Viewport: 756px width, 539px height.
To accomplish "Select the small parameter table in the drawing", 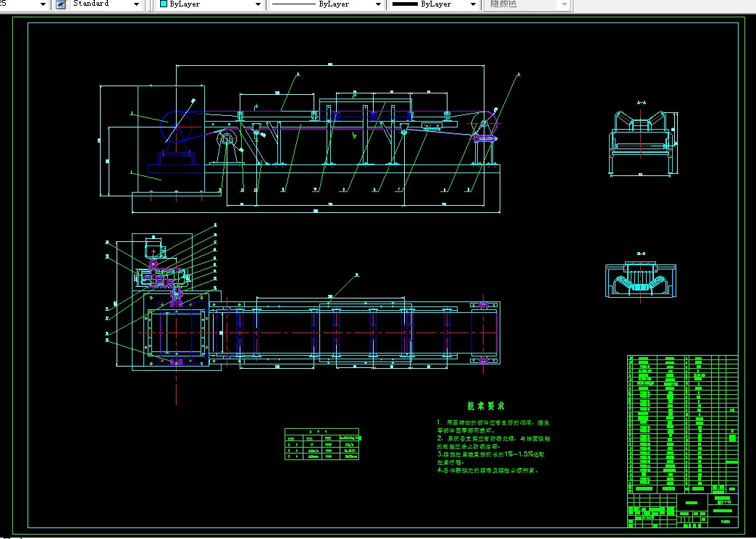I will coord(322,444).
